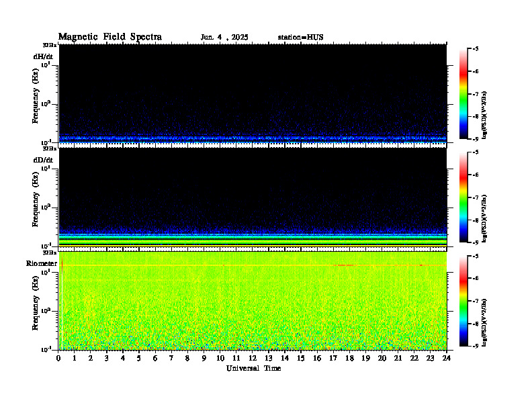Click hour tick label "3" on the time axis
This screenshot has height=411, width=532.
pos(107,358)
